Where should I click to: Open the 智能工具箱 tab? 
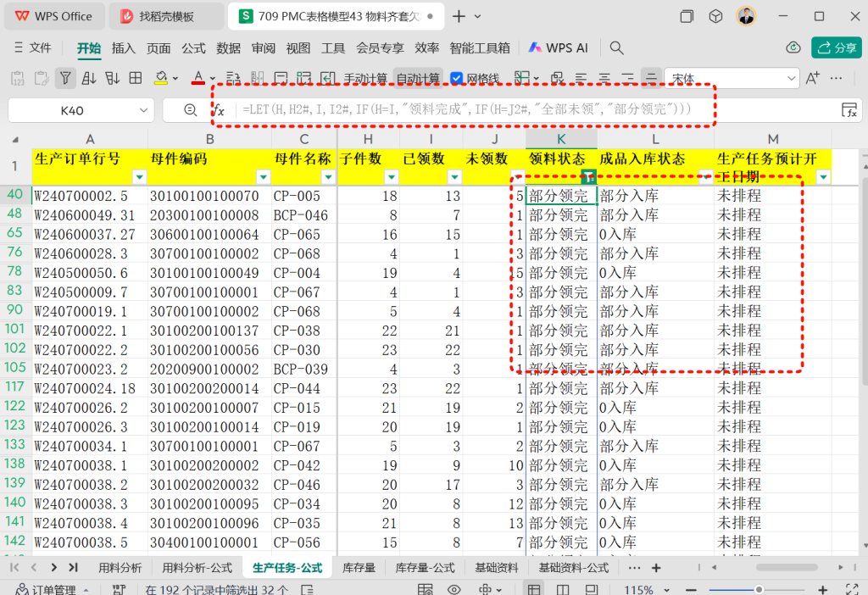pyautogui.click(x=480, y=48)
